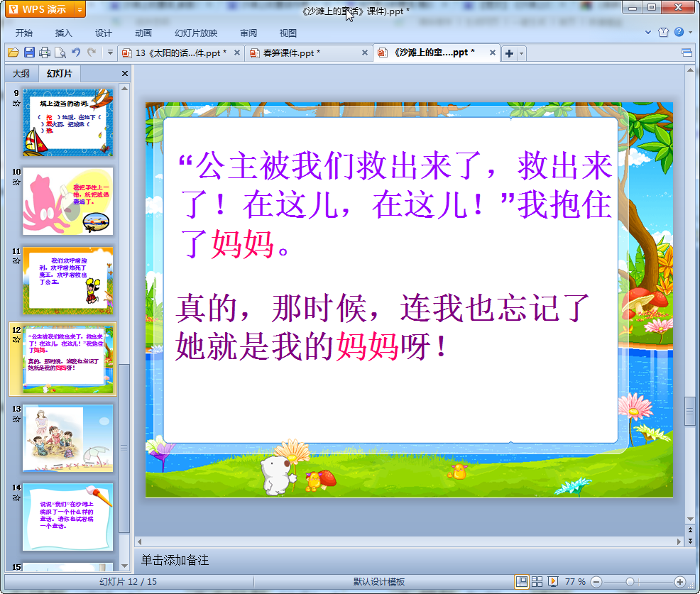Close the 沙滩上的童话 document tab

tap(493, 53)
